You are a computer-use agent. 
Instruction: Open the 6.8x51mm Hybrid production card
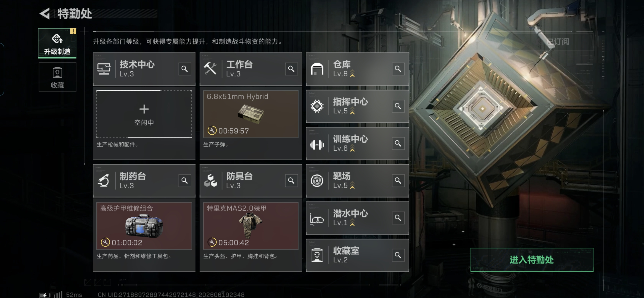click(251, 114)
